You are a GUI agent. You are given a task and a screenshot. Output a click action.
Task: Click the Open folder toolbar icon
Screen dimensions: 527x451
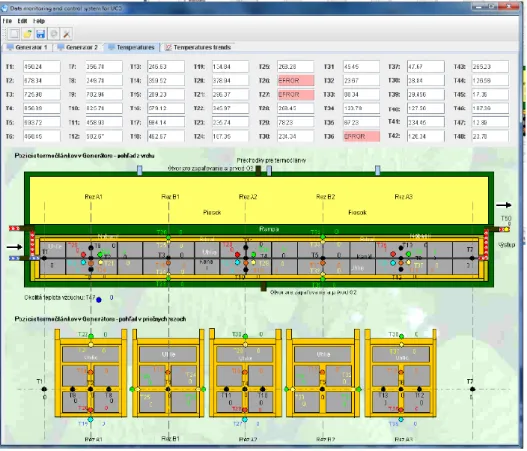28,34
